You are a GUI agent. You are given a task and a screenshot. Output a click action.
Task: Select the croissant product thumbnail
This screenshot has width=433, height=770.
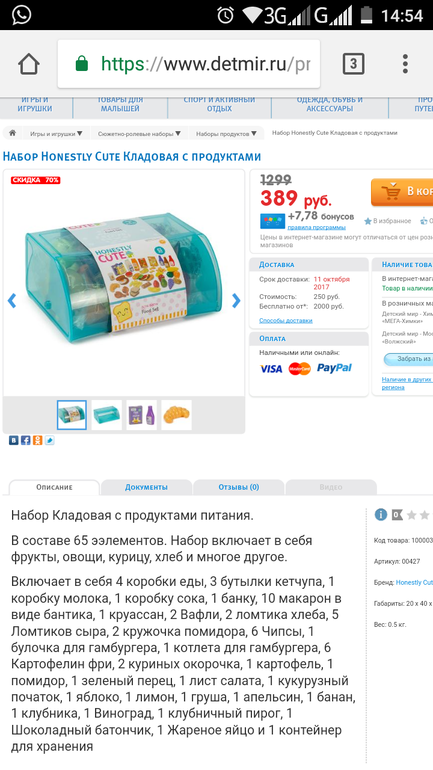pyautogui.click(x=177, y=415)
